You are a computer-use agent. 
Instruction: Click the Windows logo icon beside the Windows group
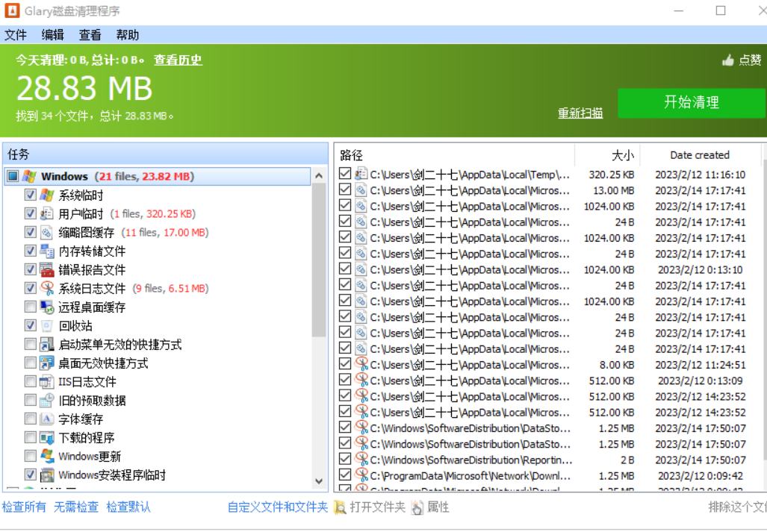[28, 176]
